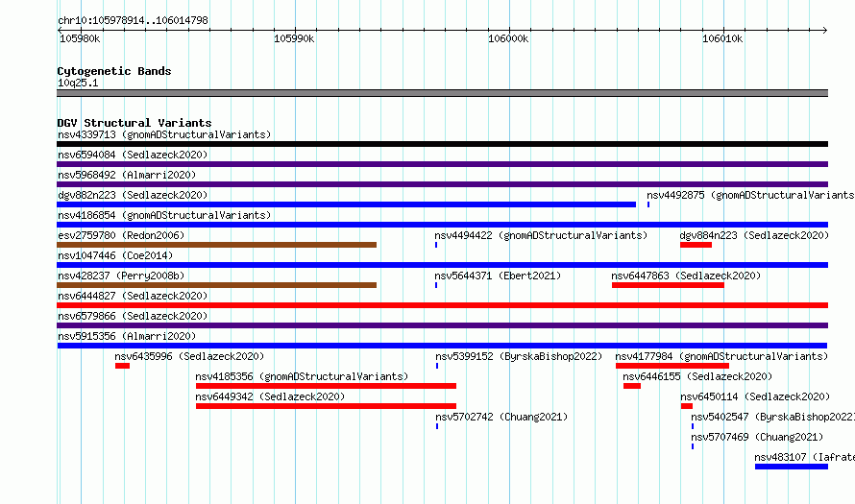Click the nsv6579866 purple variant bar
This screenshot has height=504, width=855.
(442, 325)
